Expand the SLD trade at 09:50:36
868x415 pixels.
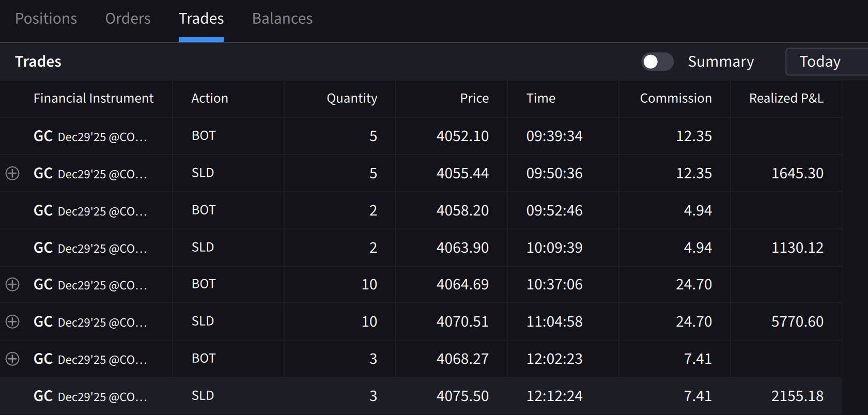pos(12,173)
